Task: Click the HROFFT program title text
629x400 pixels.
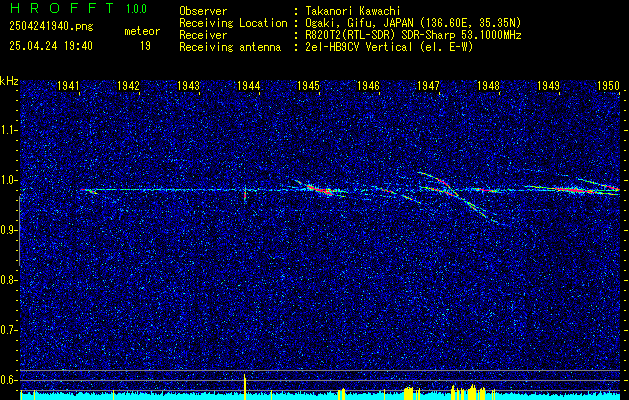Action: (x=62, y=8)
